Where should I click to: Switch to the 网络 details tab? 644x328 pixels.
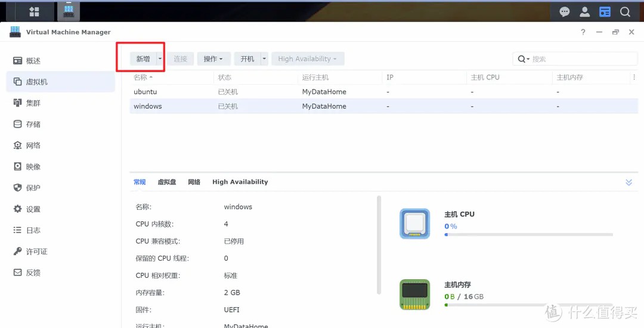coord(194,182)
